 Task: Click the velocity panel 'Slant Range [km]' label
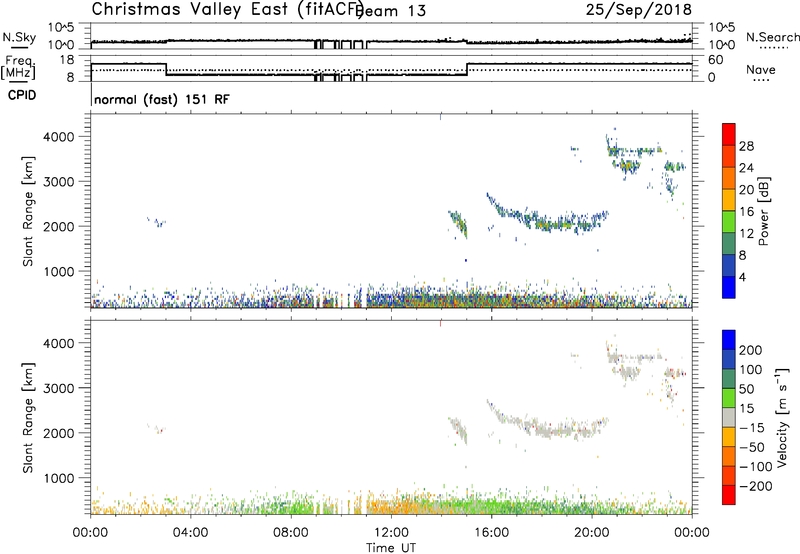(28, 417)
